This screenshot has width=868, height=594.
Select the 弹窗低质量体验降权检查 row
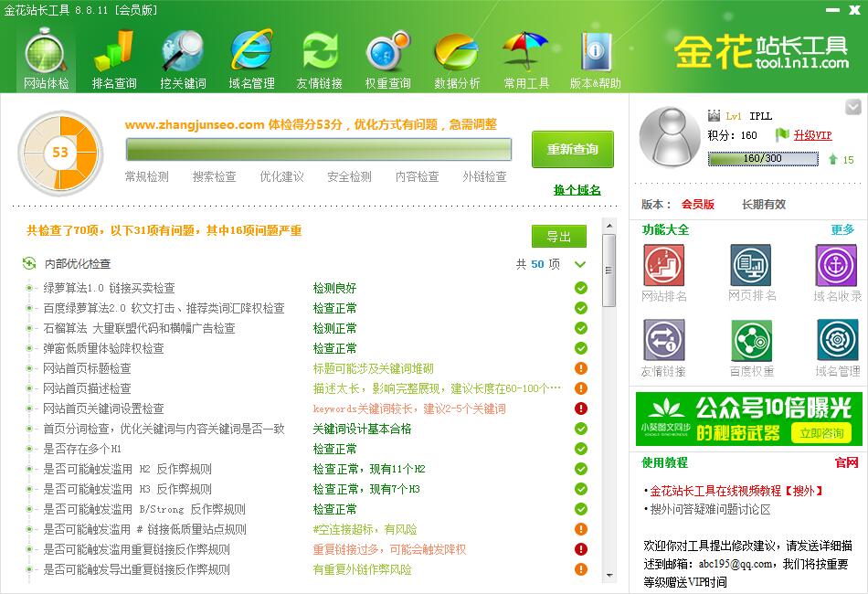(306, 348)
